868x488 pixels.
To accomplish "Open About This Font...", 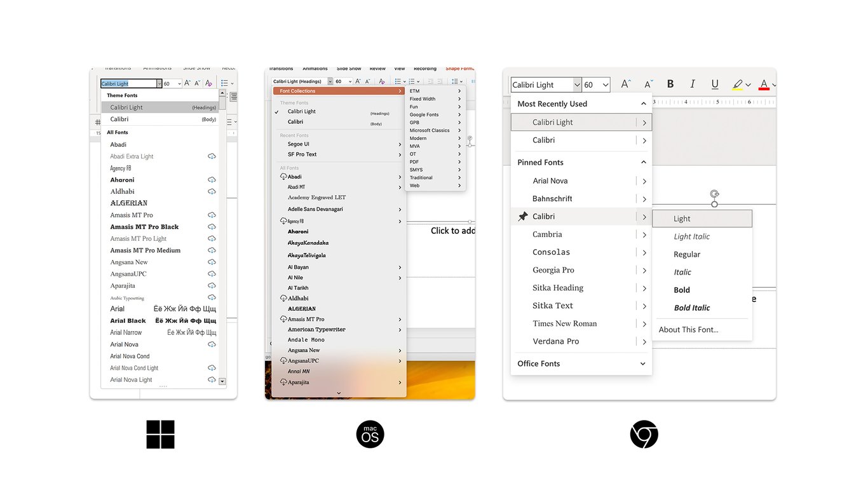I will [x=702, y=330].
